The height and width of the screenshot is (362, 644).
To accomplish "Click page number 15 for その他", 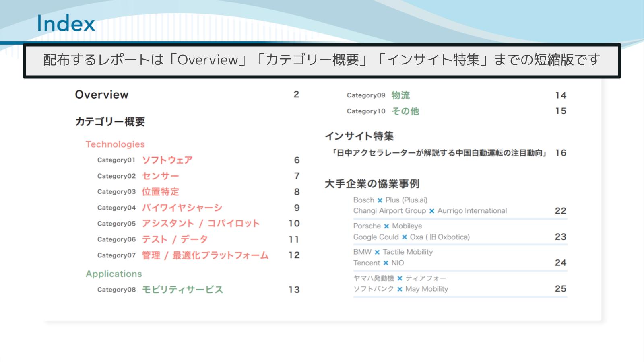I will pyautogui.click(x=561, y=111).
